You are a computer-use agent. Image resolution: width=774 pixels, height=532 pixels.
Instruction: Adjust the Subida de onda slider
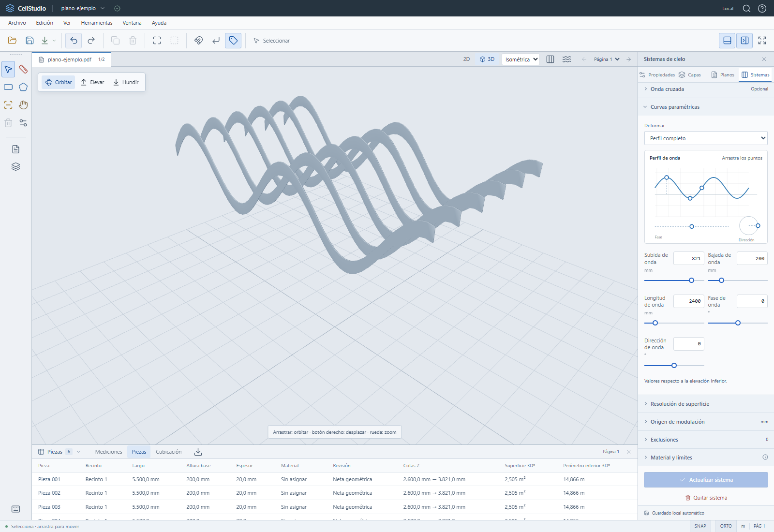coord(674,281)
